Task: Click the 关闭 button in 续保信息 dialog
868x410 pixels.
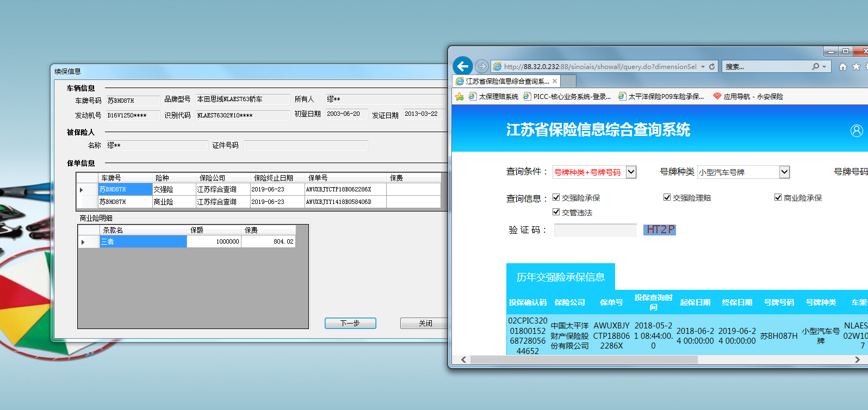Action: tap(425, 323)
